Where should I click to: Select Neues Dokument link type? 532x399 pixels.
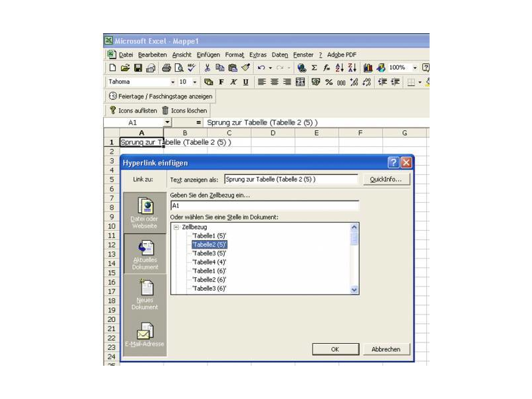point(145,295)
